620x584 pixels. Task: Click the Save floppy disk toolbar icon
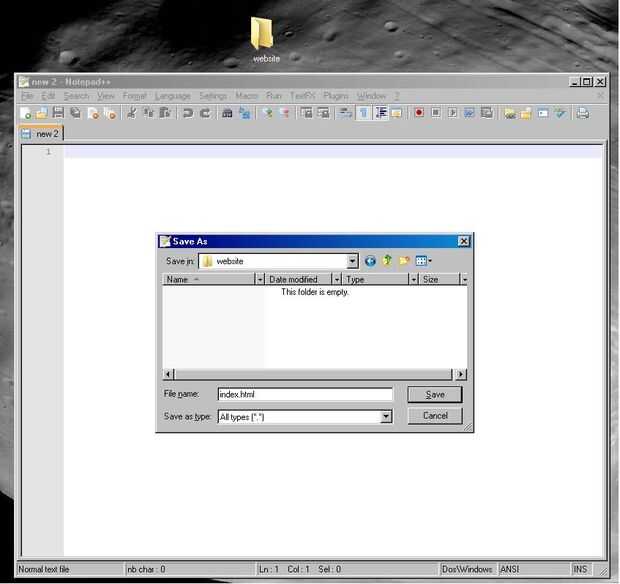[58, 113]
